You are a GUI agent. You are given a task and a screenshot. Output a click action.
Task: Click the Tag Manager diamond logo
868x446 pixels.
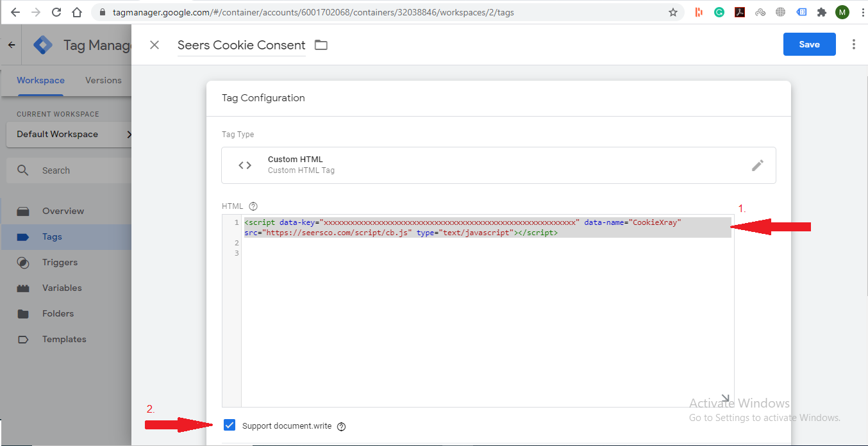click(x=43, y=45)
